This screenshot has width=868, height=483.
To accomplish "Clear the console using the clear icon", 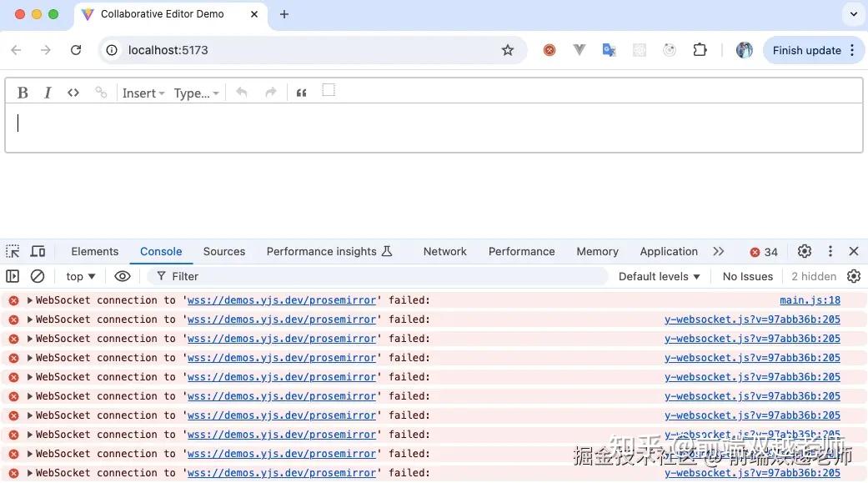I will [x=37, y=275].
